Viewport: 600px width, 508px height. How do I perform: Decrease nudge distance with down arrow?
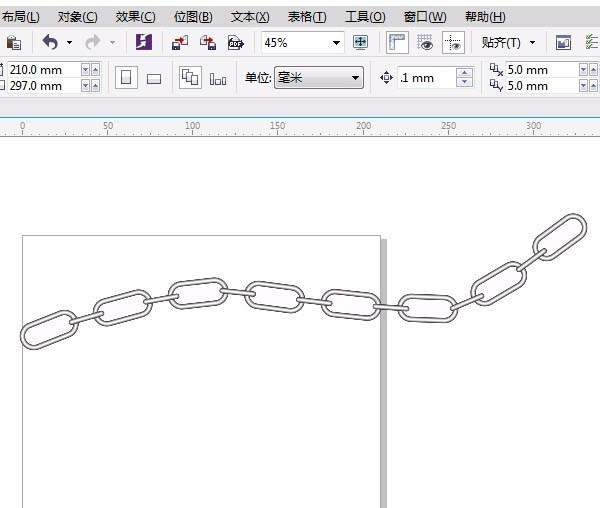point(465,82)
